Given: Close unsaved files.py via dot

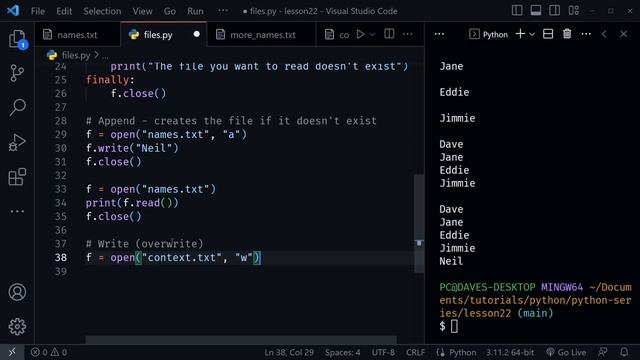Looking at the screenshot, I should click(x=197, y=34).
